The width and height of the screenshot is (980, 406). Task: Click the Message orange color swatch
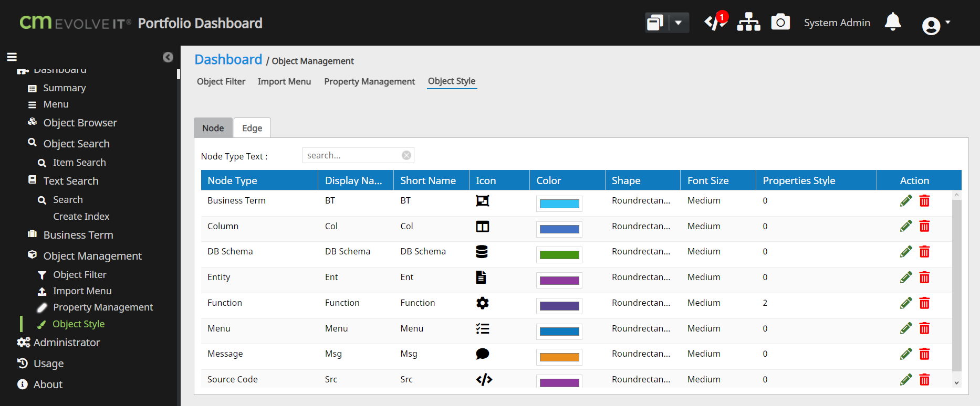click(559, 357)
